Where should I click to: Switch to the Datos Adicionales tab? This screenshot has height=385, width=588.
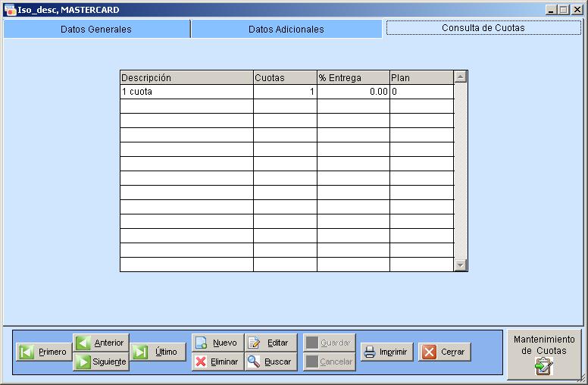[286, 29]
